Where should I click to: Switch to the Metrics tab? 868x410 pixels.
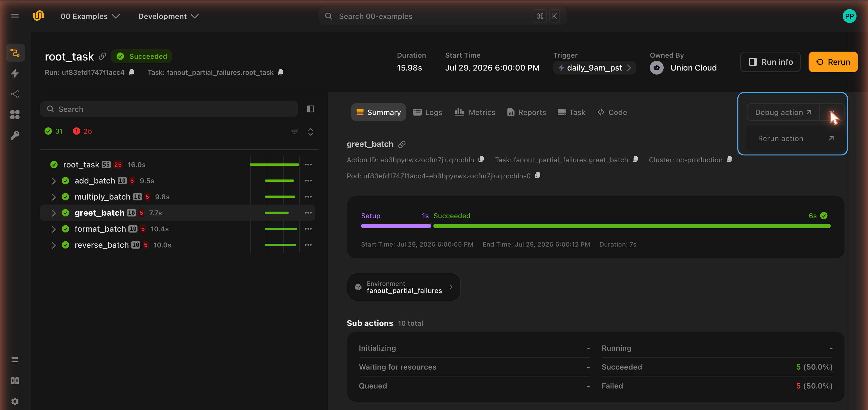click(x=475, y=112)
